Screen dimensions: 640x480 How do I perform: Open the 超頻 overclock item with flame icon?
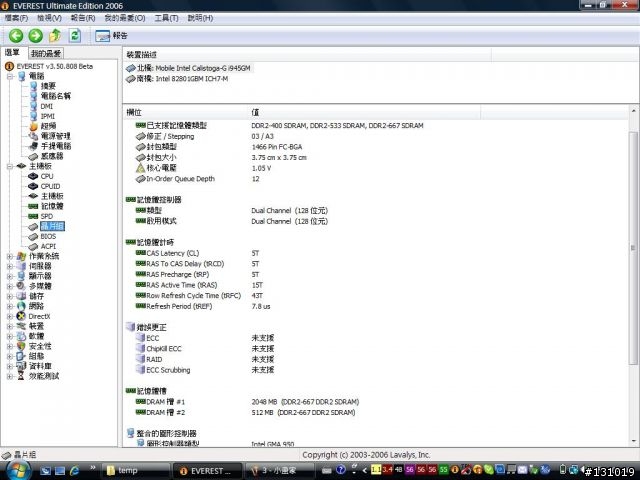click(48, 126)
